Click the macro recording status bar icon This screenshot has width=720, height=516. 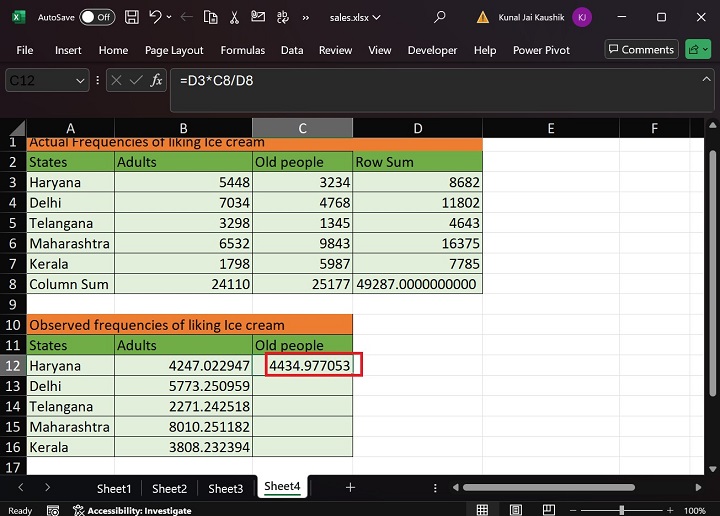click(51, 510)
